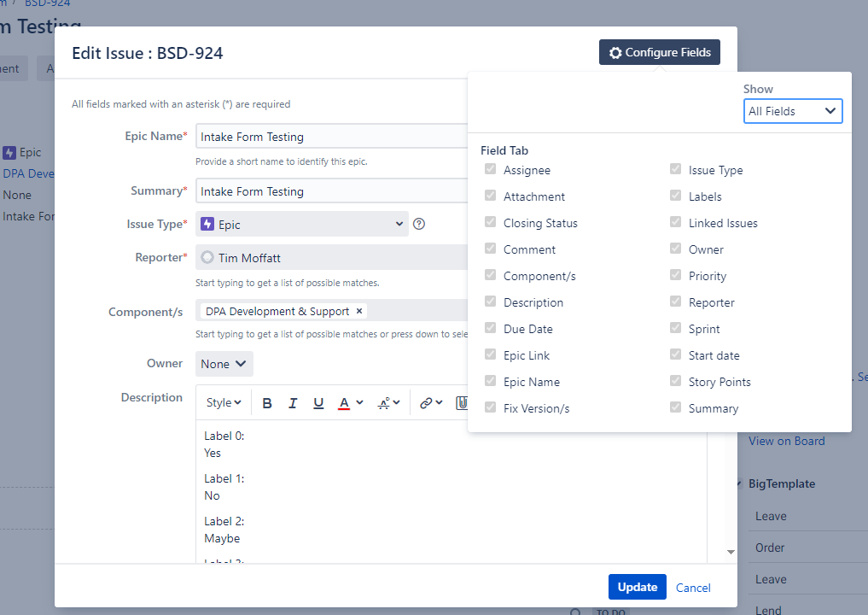Screen dimensions: 868x615
Task: Toggle the Due Date checkbox
Action: [490, 327]
